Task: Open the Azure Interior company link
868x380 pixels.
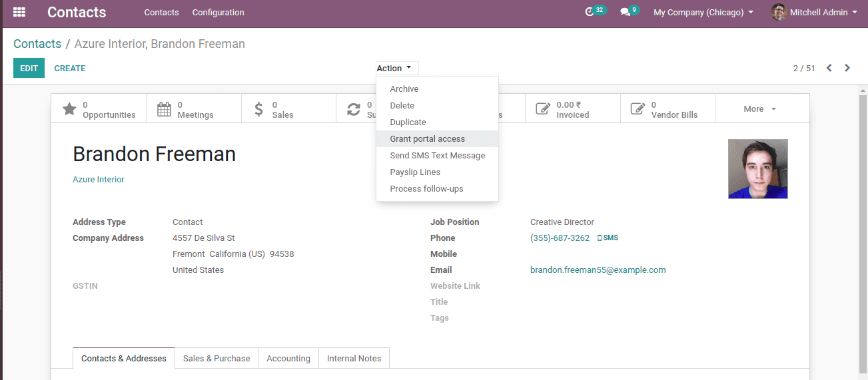Action: (x=99, y=180)
